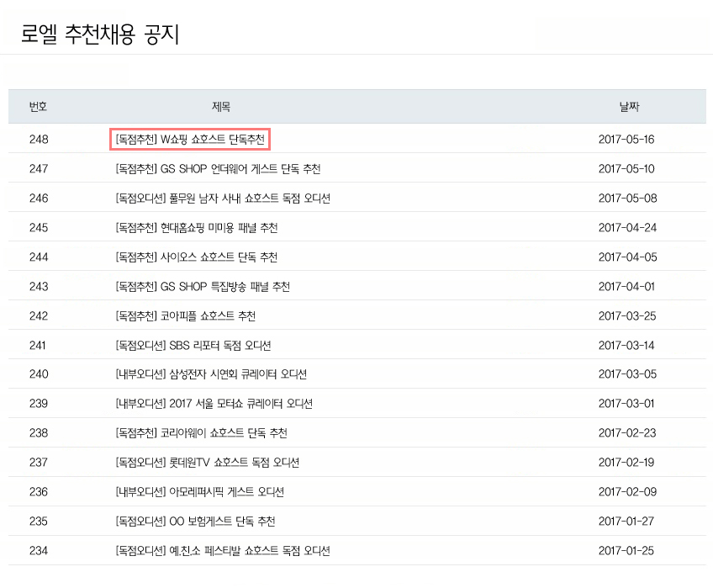The image size is (713, 588).
Task: Open the W쇼핑 쇼호스트 단독추천 post
Action: 190,139
